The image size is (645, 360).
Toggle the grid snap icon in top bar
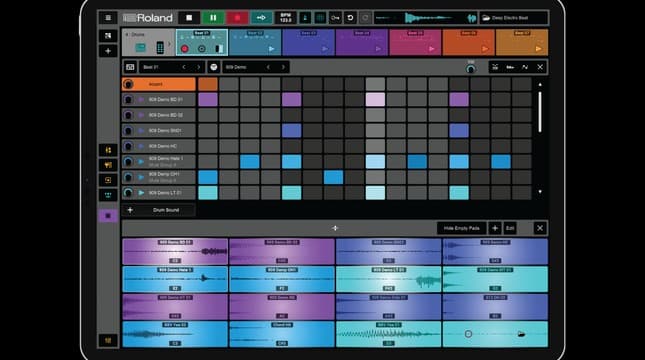tap(320, 18)
